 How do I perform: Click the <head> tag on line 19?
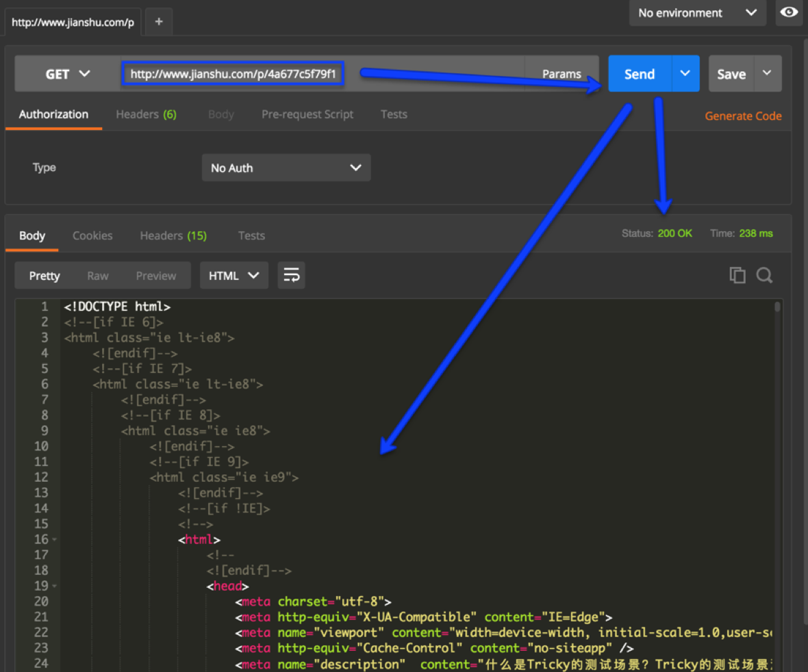click(227, 586)
